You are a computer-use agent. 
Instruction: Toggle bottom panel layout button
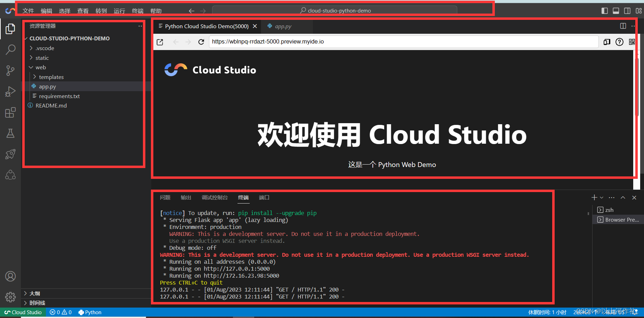pos(616,11)
